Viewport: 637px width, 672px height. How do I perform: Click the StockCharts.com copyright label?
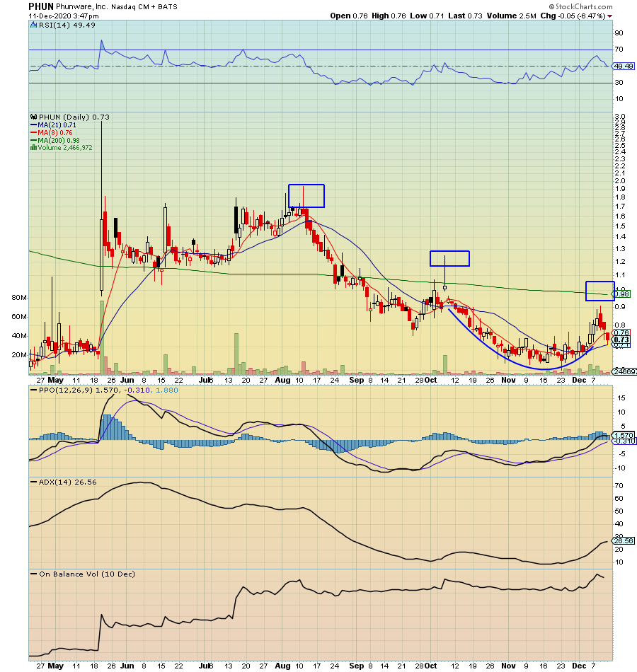(580, 6)
